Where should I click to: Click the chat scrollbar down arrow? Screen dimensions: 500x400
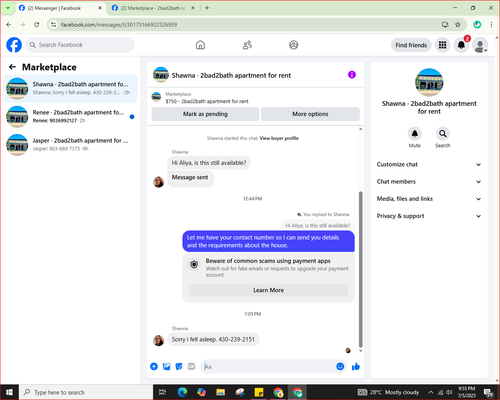coord(360,351)
